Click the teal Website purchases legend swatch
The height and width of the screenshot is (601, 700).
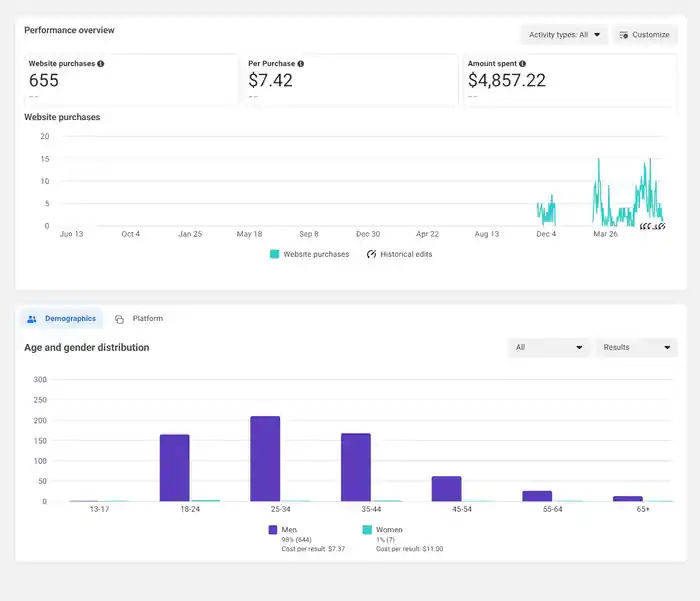275,254
